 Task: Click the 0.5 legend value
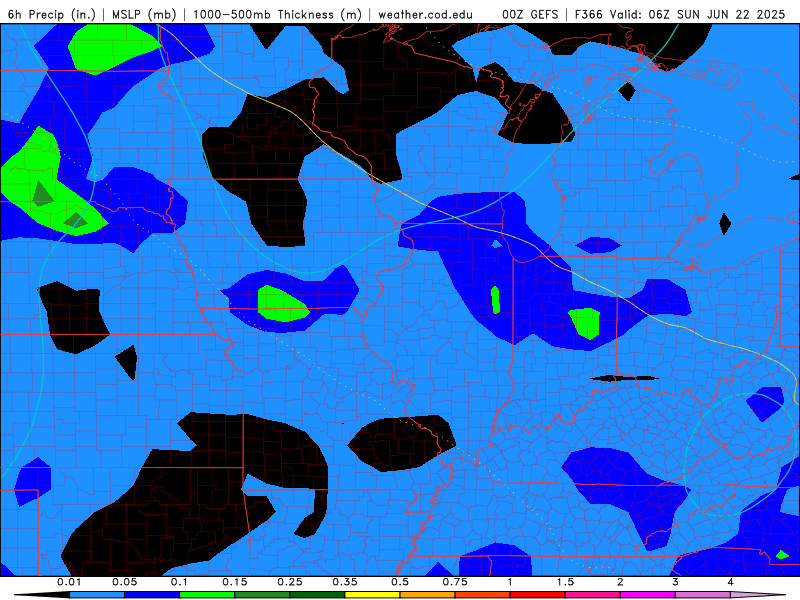point(400,582)
